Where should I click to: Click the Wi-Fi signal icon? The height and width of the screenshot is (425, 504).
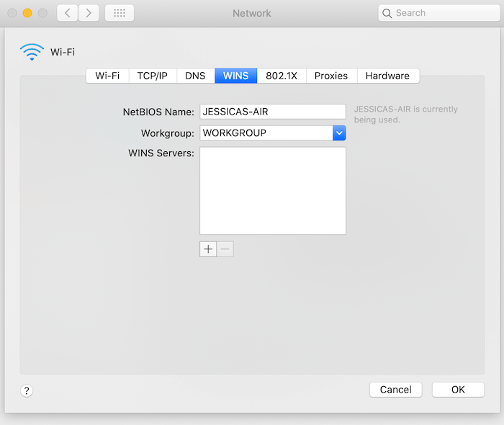pos(32,52)
